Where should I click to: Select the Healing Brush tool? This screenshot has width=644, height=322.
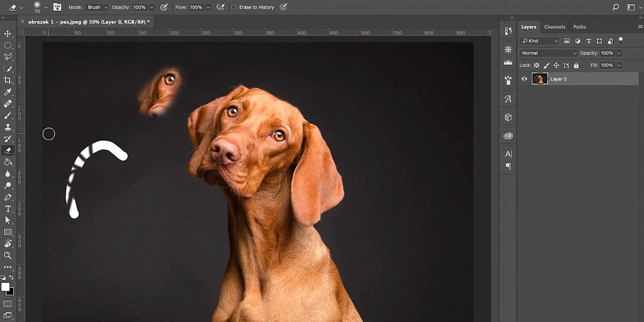pos(8,104)
